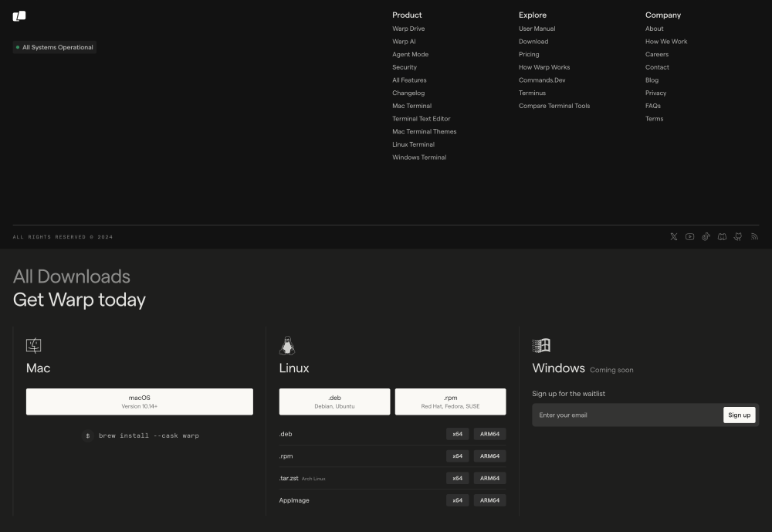
Task: Click the Product column heading
Action: click(407, 15)
